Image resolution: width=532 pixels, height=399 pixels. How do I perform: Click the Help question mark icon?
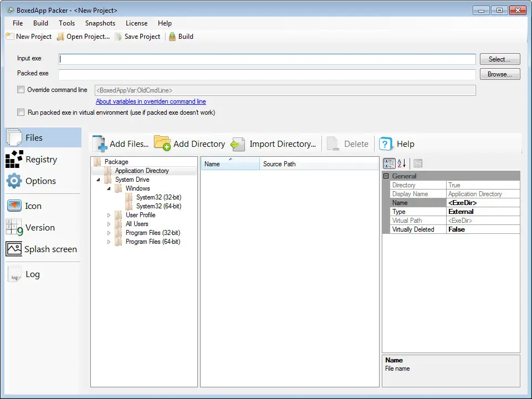[386, 144]
